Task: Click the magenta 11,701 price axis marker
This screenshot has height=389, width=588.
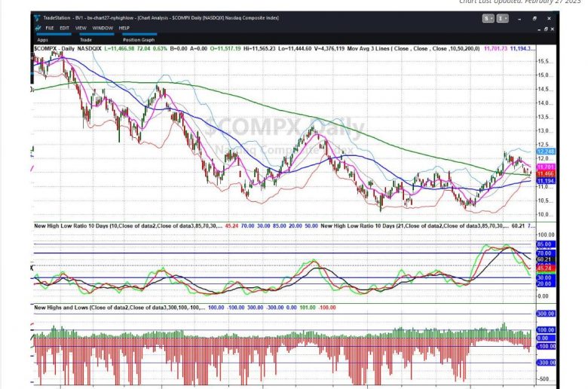Action: (546, 167)
